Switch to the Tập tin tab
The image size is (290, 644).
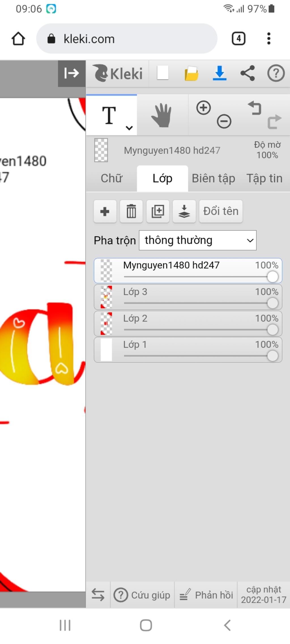coord(264,179)
